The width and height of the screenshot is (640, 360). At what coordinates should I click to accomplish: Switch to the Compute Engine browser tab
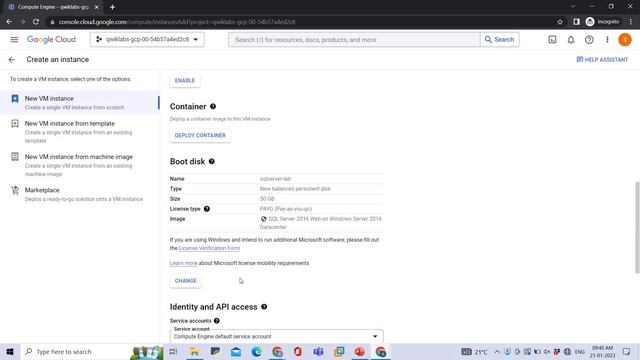coord(53,7)
